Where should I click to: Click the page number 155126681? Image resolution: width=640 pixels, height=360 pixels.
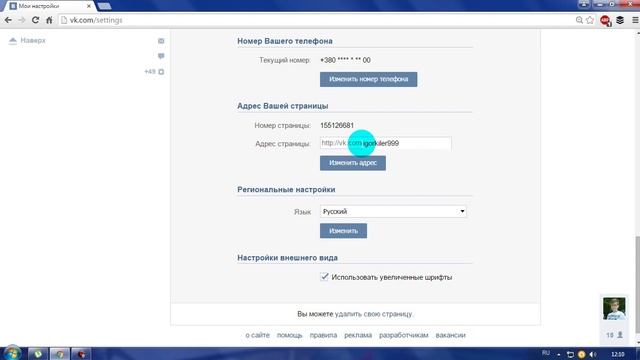pos(337,125)
